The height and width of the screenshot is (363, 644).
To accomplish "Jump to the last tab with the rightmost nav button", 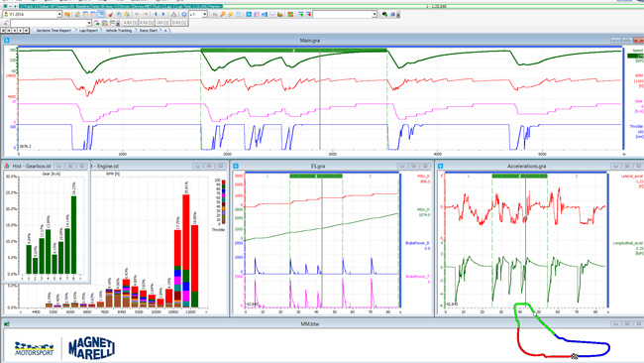I will (27, 31).
